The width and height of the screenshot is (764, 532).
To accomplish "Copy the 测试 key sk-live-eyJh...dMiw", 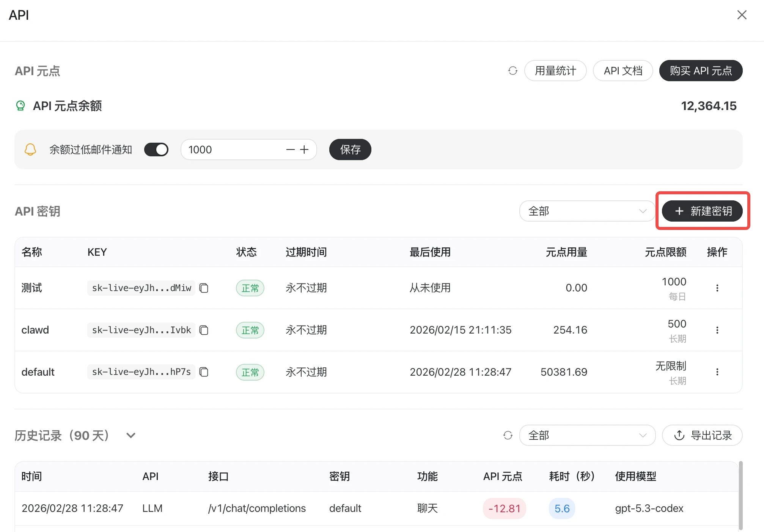I will point(204,288).
